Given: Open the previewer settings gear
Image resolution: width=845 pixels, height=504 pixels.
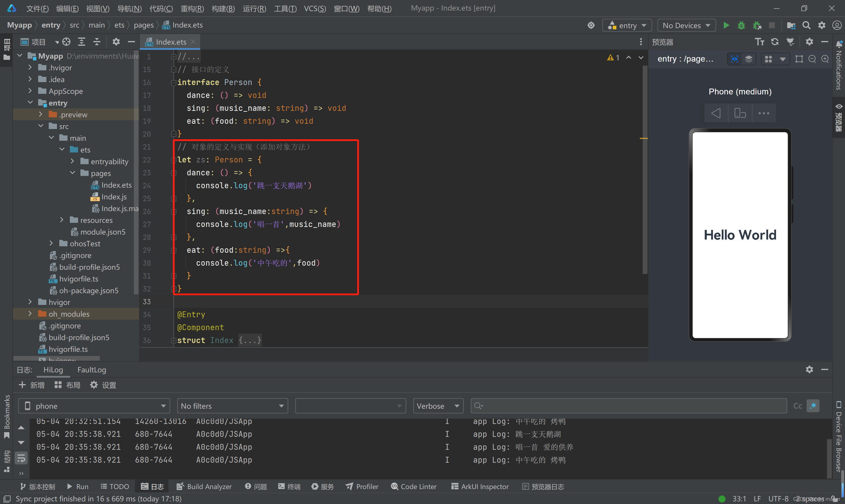Looking at the screenshot, I should [x=809, y=41].
